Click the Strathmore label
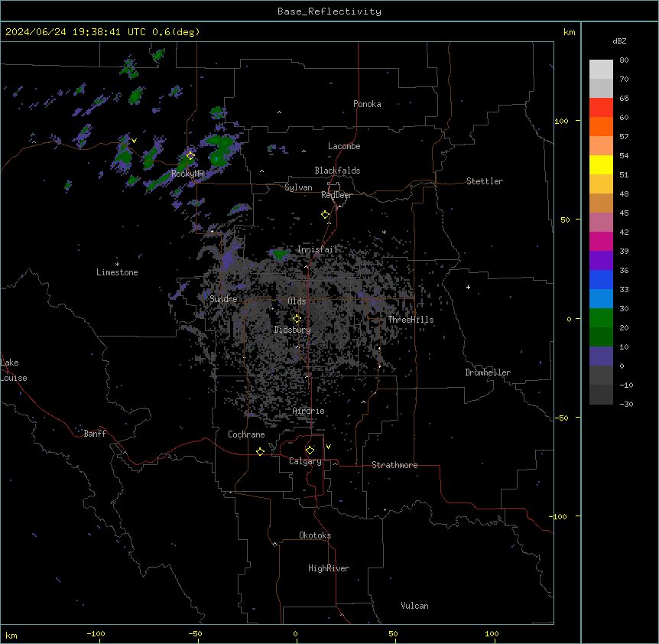 tap(394, 465)
